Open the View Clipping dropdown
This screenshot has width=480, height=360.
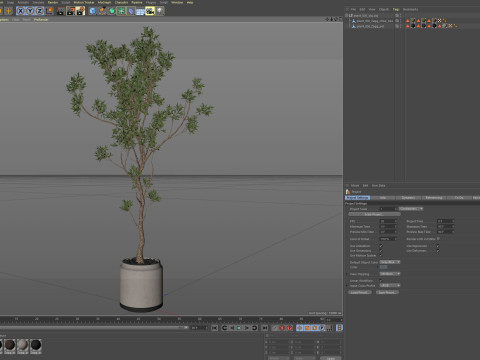[390, 274]
